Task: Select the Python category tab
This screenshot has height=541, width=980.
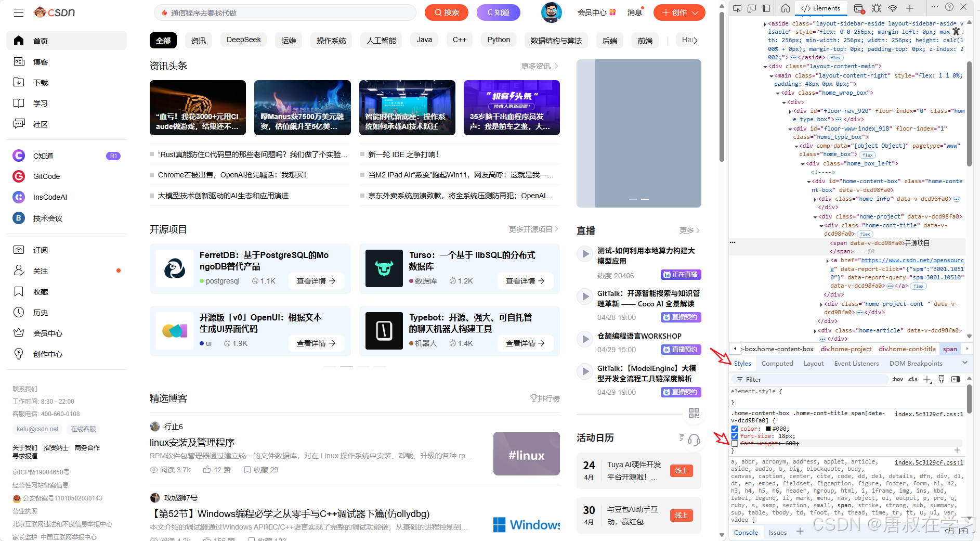Action: pyautogui.click(x=499, y=40)
